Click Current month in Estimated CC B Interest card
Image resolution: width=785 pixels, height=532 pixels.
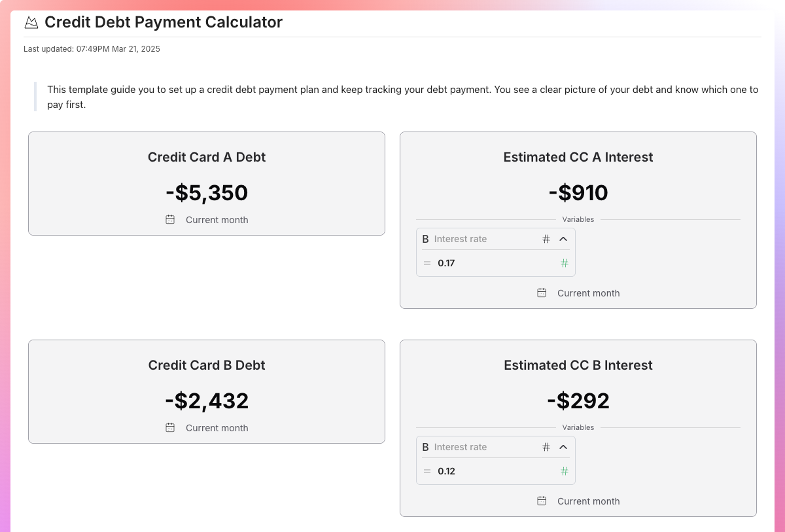(x=588, y=501)
